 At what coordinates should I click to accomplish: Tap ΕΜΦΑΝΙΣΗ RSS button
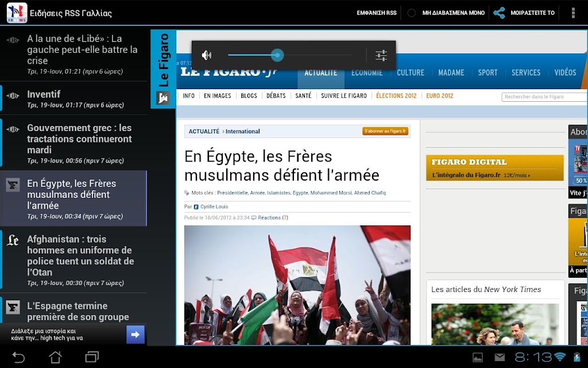377,13
